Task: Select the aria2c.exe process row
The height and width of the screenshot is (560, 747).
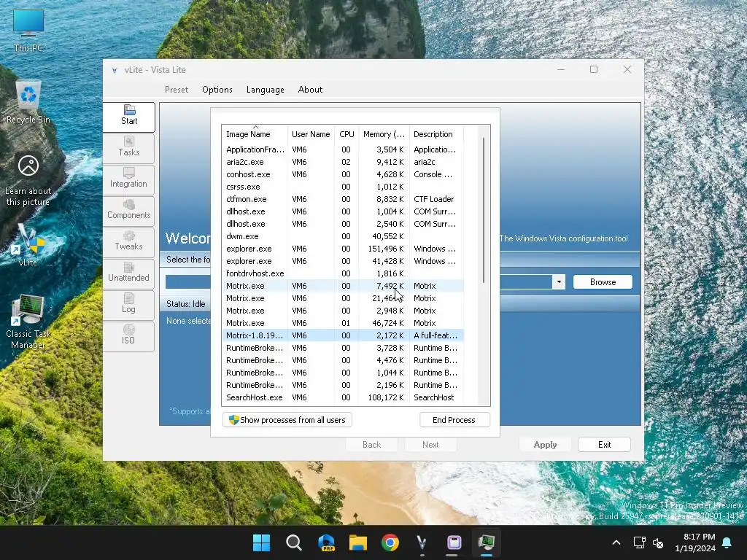Action: click(343, 162)
